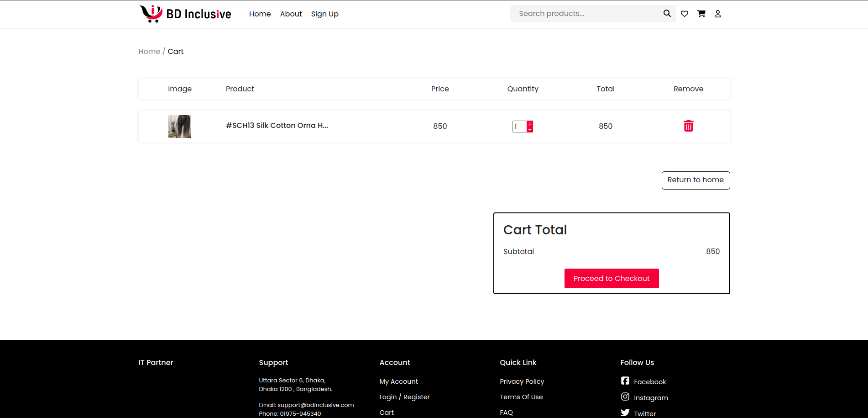Decrease quantity with the minus button

click(530, 130)
